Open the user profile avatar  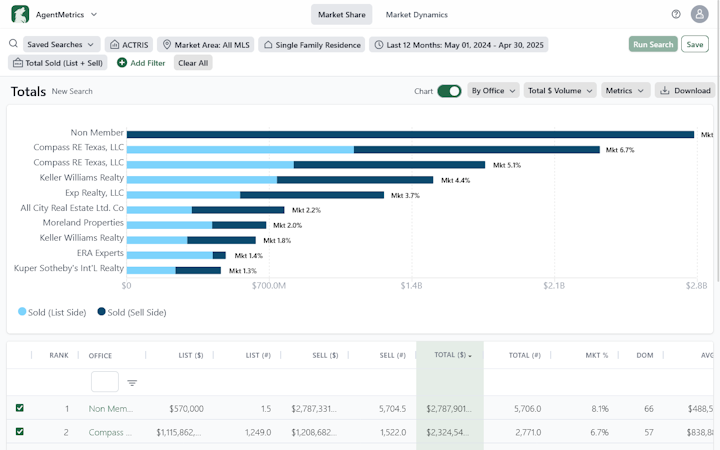(x=700, y=15)
